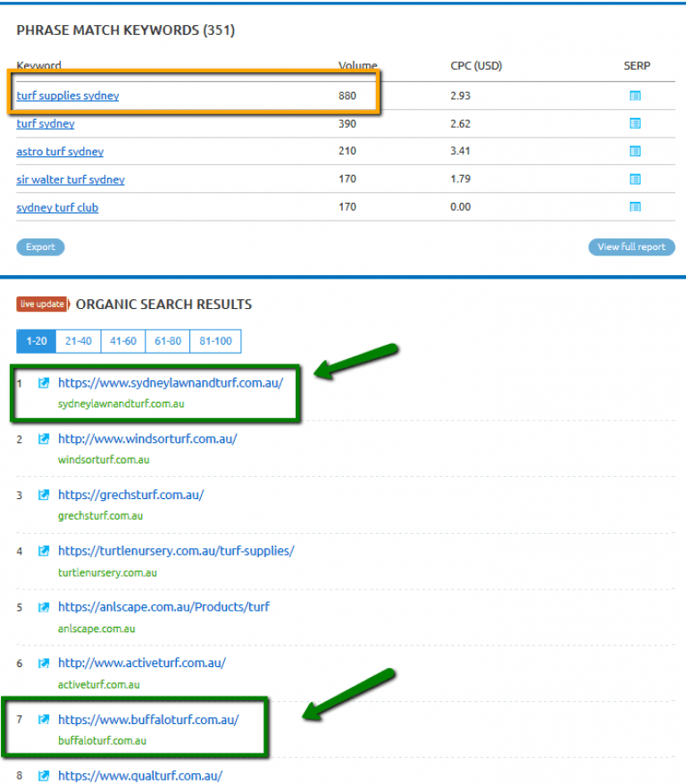This screenshot has width=686, height=784.
Task: Visit anlscape Products/turf result link
Action: [163, 607]
